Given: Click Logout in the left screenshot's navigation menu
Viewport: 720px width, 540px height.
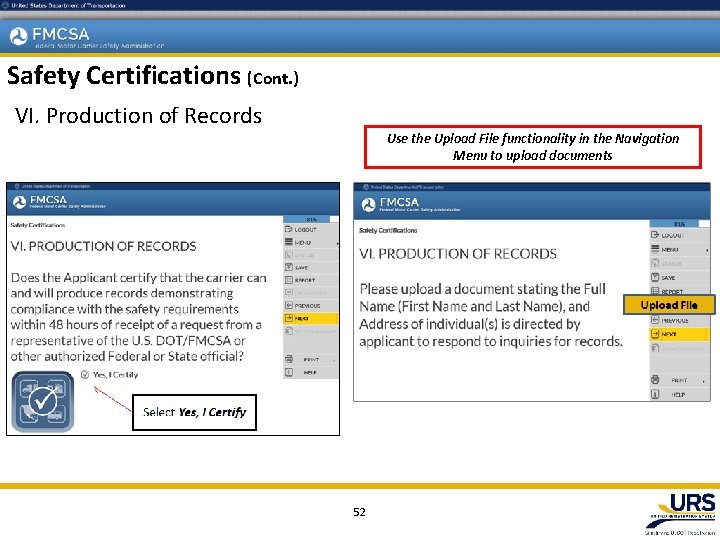Looking at the screenshot, I should (311, 230).
